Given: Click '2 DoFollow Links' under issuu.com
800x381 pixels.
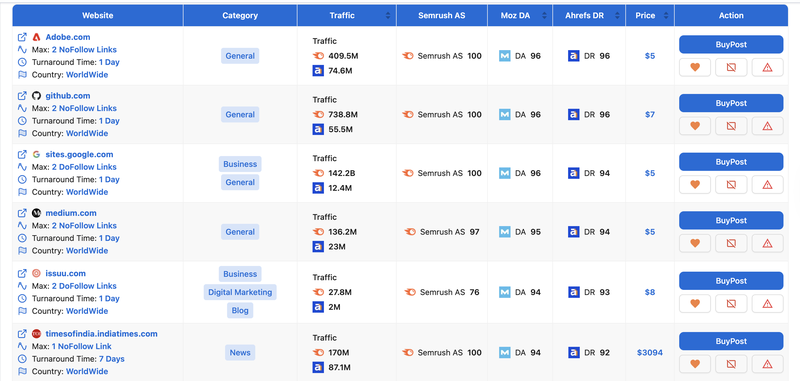Looking at the screenshot, I should point(84,286).
